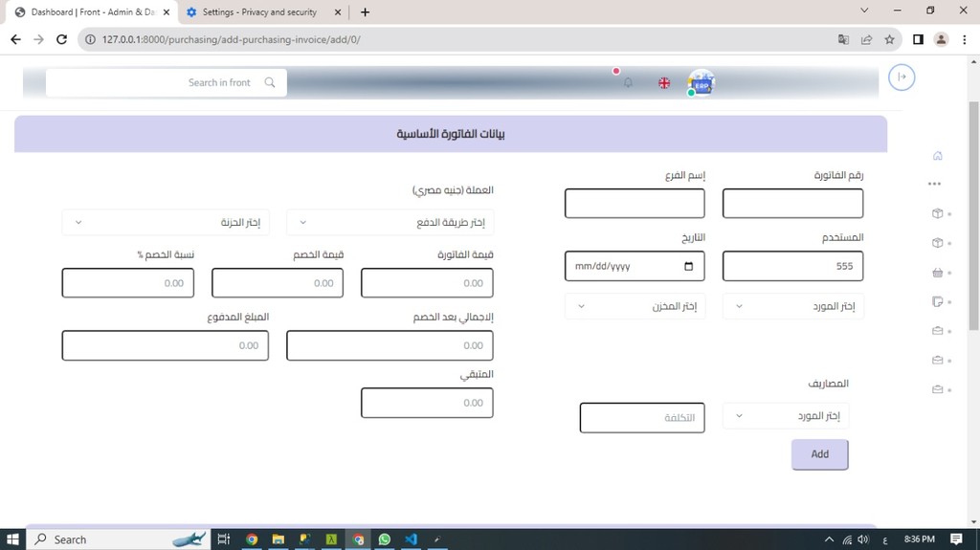Viewport: 980px width, 550px height.
Task: Open the إختر المورد dropdown under المصاريف
Action: click(x=786, y=416)
